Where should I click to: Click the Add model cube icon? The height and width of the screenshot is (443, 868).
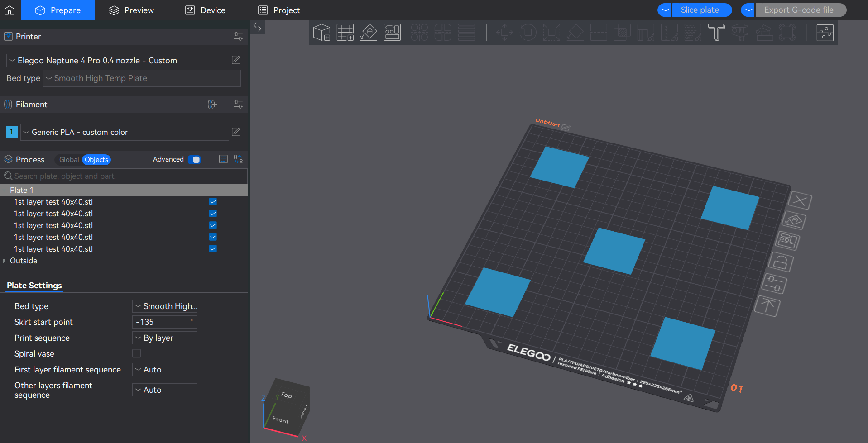coord(321,33)
